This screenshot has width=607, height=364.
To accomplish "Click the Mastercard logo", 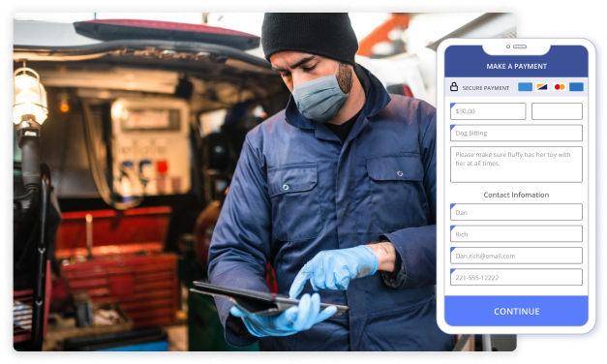I will tap(560, 87).
